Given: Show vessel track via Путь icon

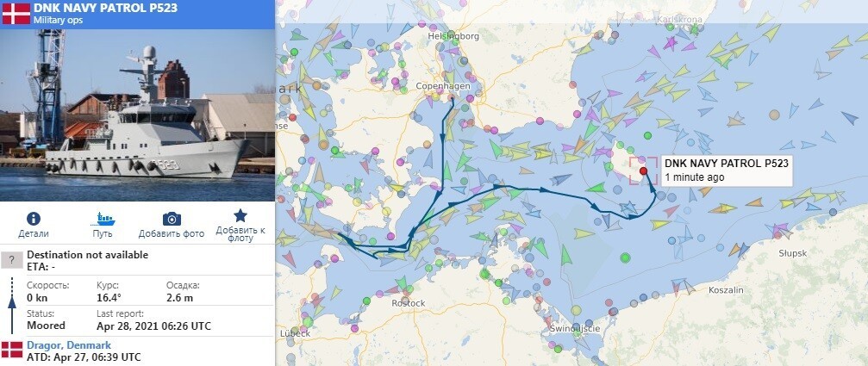Looking at the screenshot, I should pyautogui.click(x=103, y=219).
